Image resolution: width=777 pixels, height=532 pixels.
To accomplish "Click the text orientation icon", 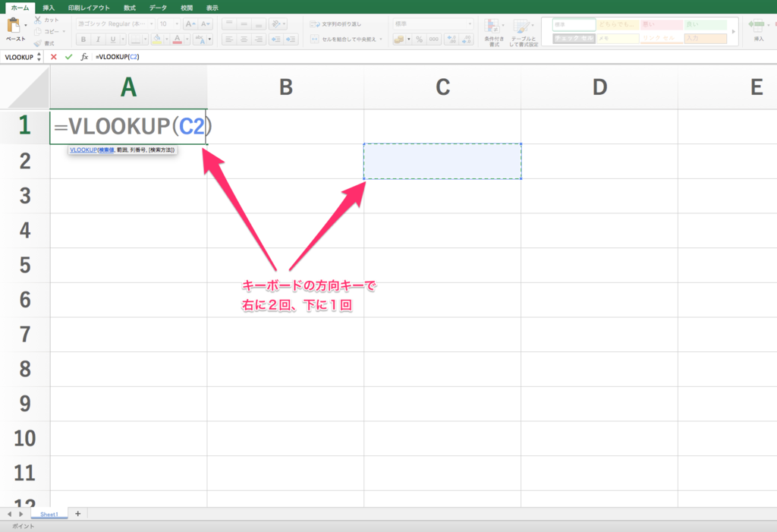I will pyautogui.click(x=276, y=24).
